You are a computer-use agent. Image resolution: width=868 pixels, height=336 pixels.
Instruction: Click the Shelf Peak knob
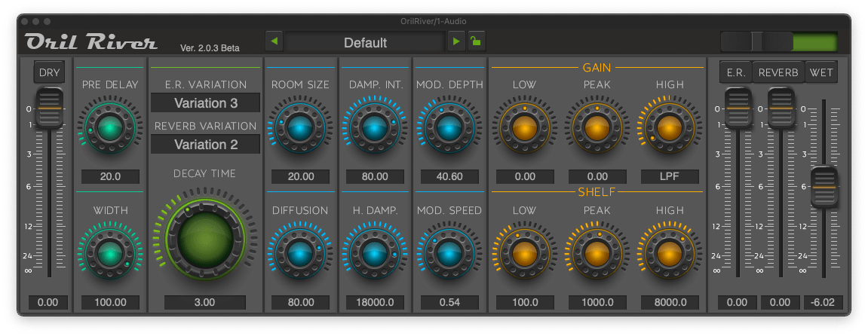[597, 254]
